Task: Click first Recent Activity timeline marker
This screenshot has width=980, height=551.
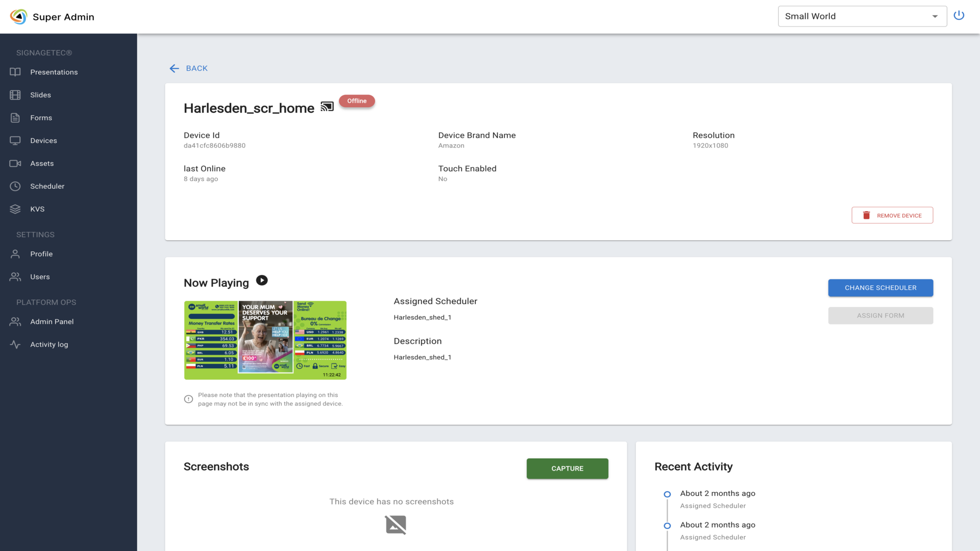Action: click(x=667, y=494)
